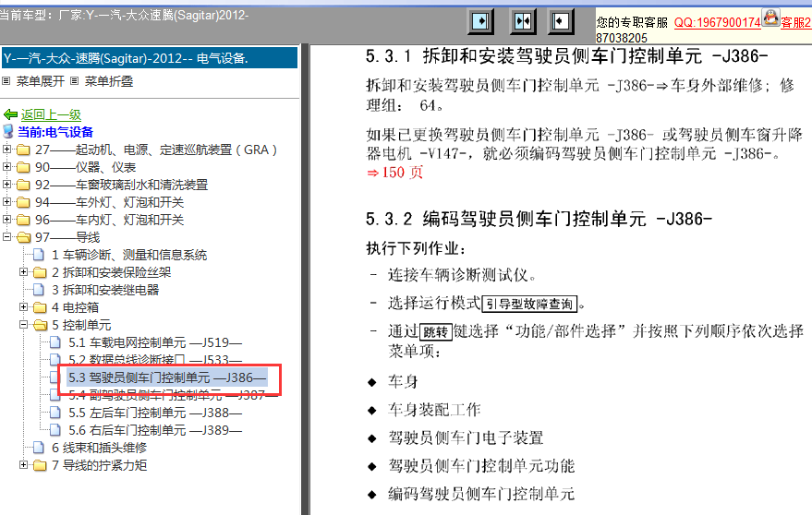Screen dimensions: 812x515
Task: Open 5.6 右后车门控制单元 J389
Action: pos(155,430)
